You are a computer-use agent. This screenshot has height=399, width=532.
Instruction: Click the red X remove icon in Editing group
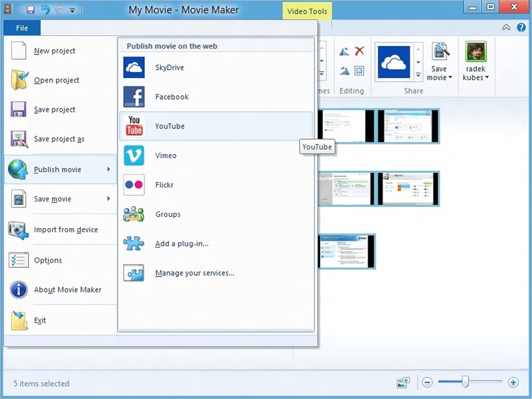click(359, 51)
